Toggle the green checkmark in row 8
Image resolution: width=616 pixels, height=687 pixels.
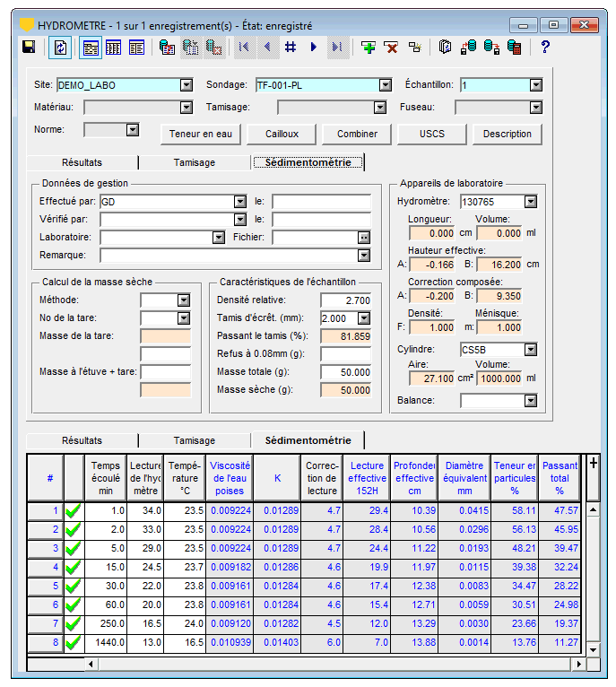(x=74, y=643)
